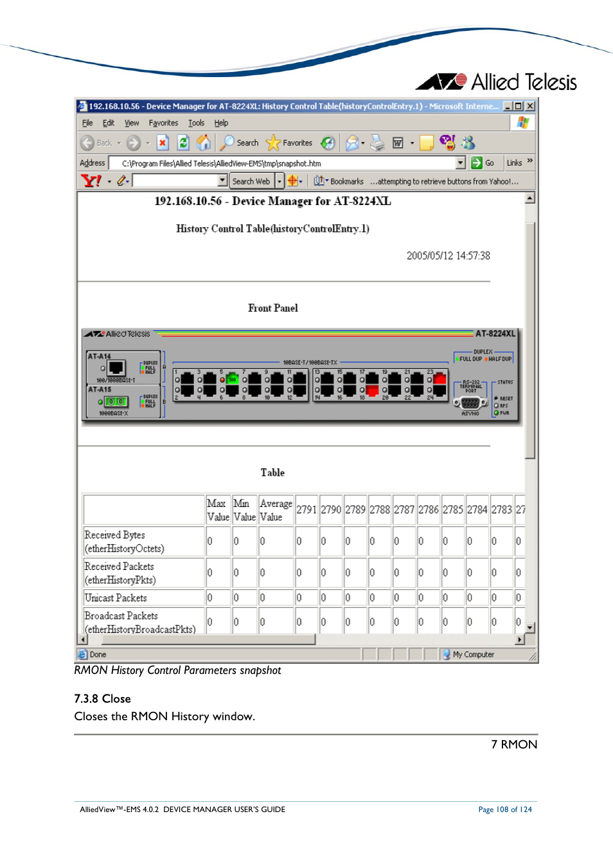The height and width of the screenshot is (868, 613).
Task: Click the Received Packets (etherHistoryPkts) row label
Action: 120,573
